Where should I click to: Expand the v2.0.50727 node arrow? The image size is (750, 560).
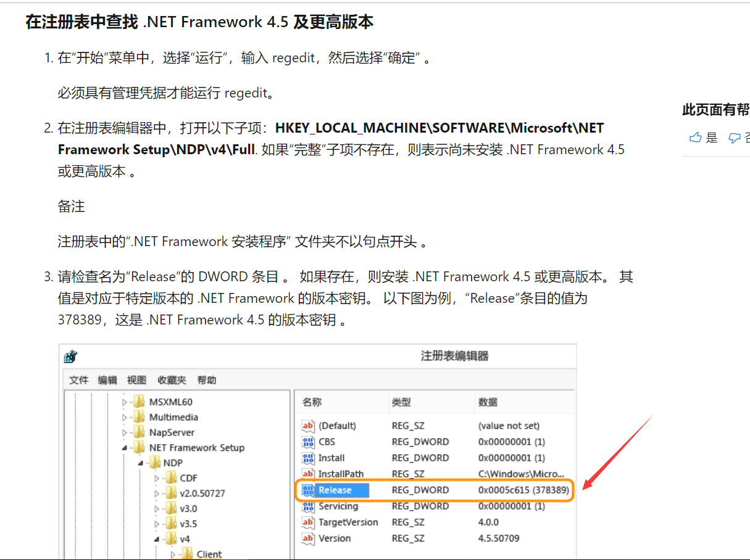[157, 493]
